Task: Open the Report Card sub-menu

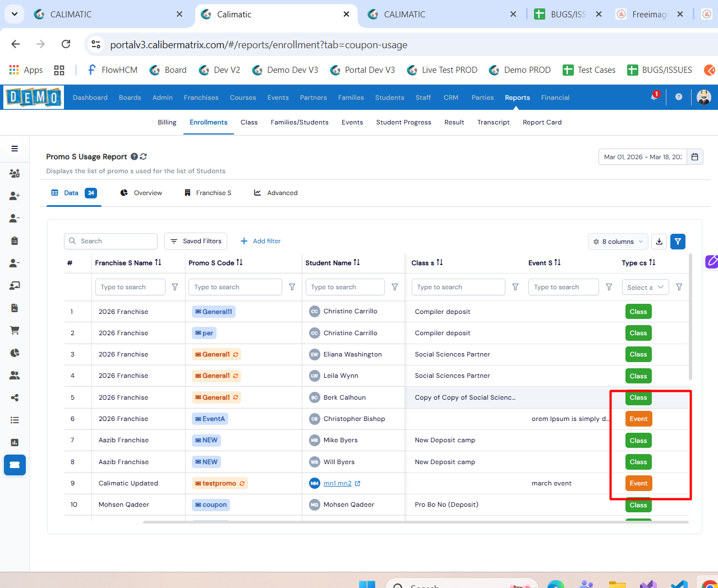Action: point(542,122)
